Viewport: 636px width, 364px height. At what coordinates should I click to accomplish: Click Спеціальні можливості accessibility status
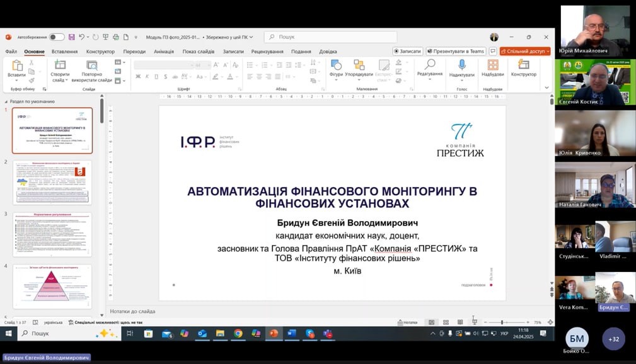tap(105, 322)
